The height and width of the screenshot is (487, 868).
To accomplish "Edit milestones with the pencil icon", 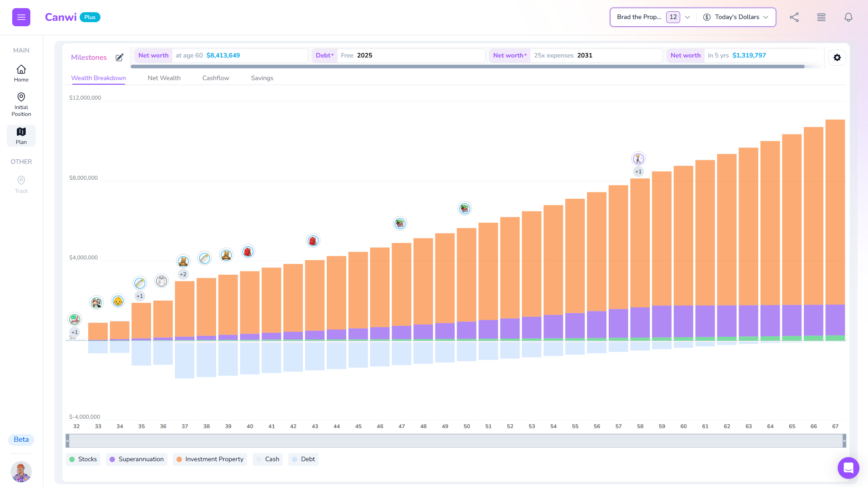I will (119, 57).
